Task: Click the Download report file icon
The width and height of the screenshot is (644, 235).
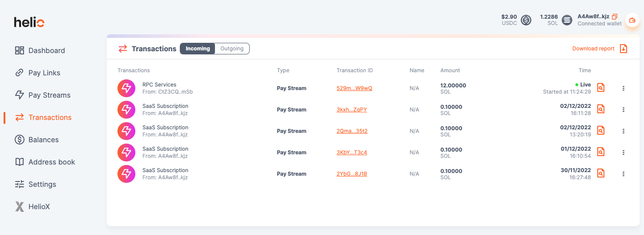Action: [x=624, y=49]
